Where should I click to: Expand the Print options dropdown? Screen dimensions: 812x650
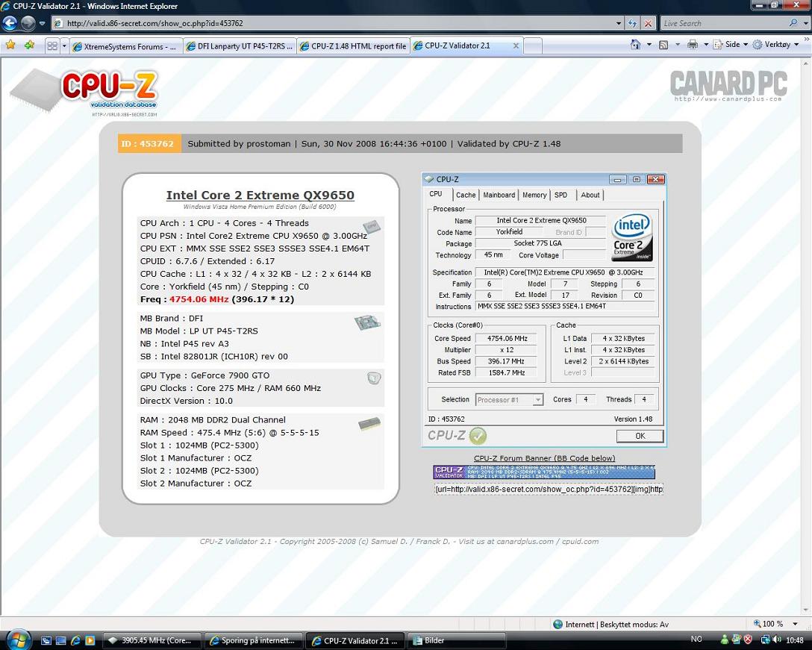click(x=705, y=45)
